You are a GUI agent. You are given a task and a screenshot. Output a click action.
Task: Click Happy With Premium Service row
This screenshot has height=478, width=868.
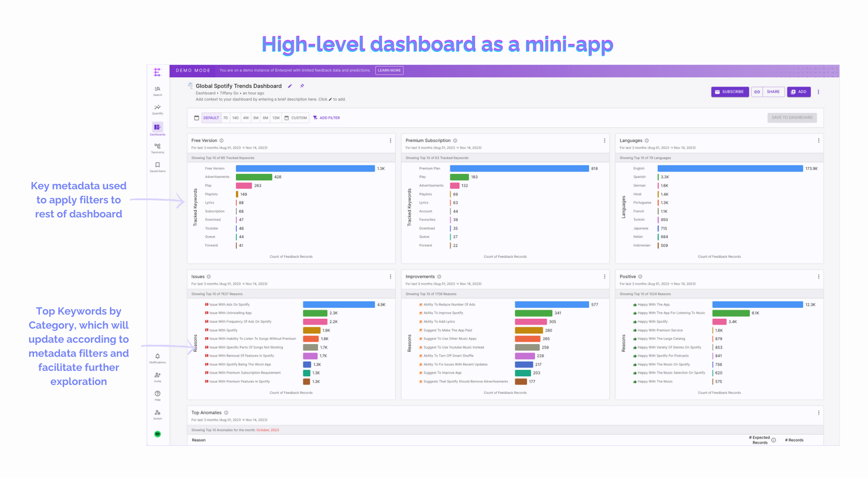point(678,330)
